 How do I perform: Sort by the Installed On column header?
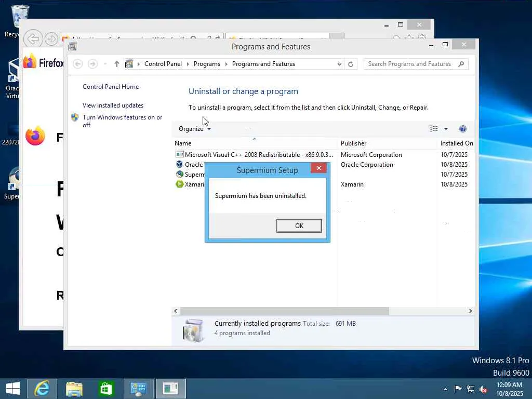click(456, 143)
